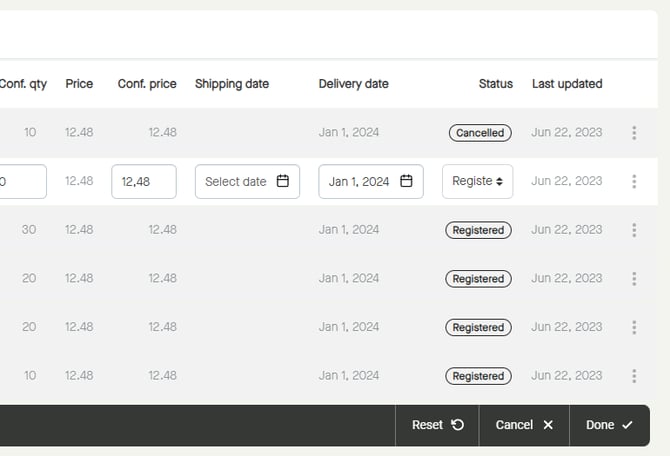Image resolution: width=670 pixels, height=456 pixels.
Task: Click the Done checkmark icon
Action: 627,425
